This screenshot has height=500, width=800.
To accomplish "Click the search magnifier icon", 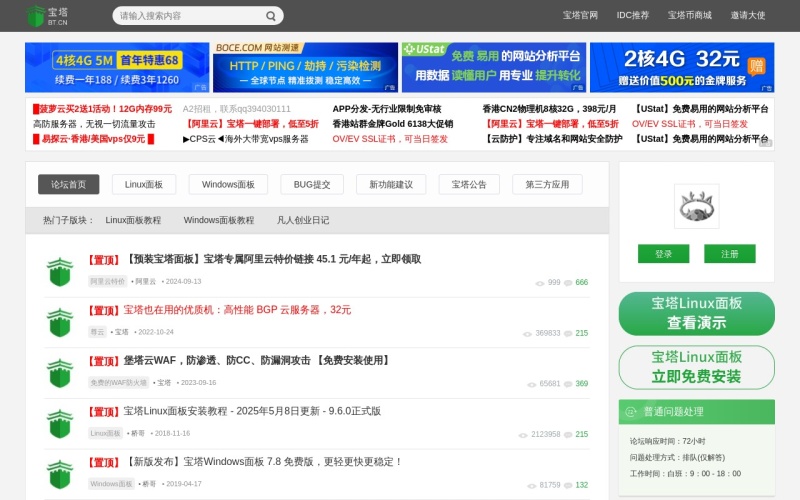I will tap(271, 16).
